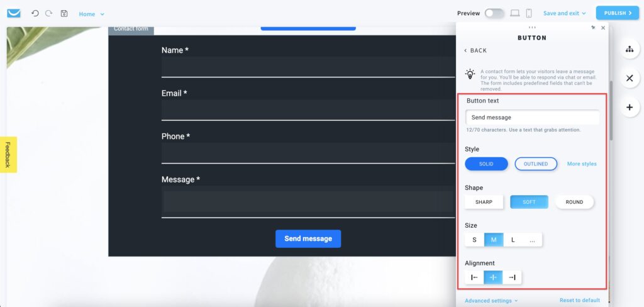
Task: Click the Email input field
Action: tap(308, 110)
